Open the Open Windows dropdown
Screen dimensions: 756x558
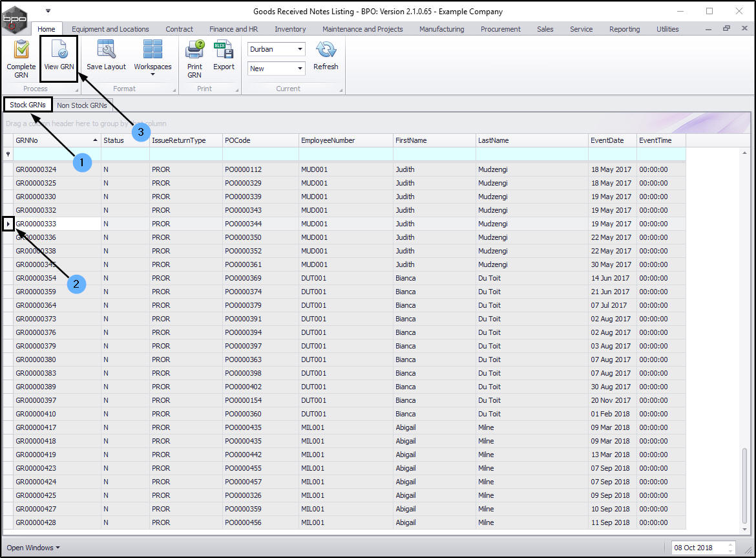pyautogui.click(x=33, y=548)
